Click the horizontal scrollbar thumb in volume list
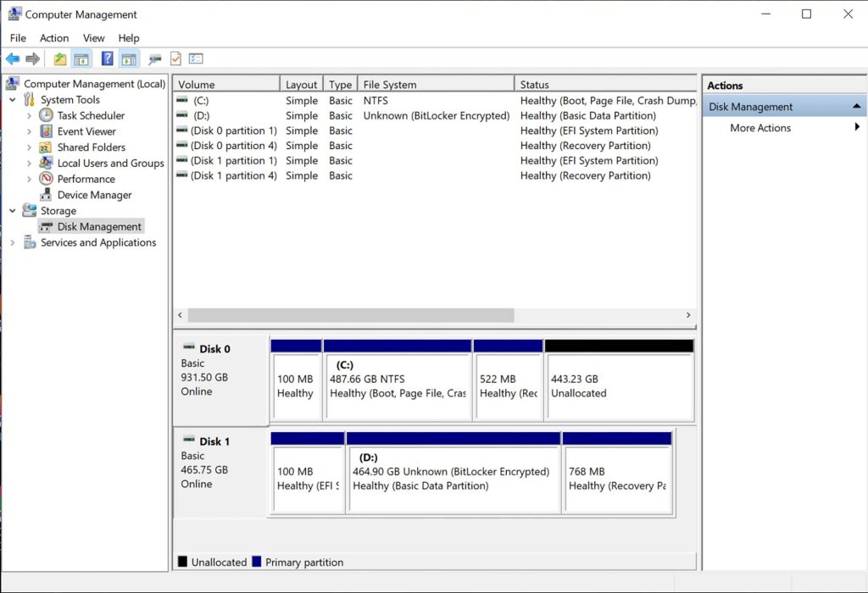The width and height of the screenshot is (868, 593). click(x=351, y=315)
